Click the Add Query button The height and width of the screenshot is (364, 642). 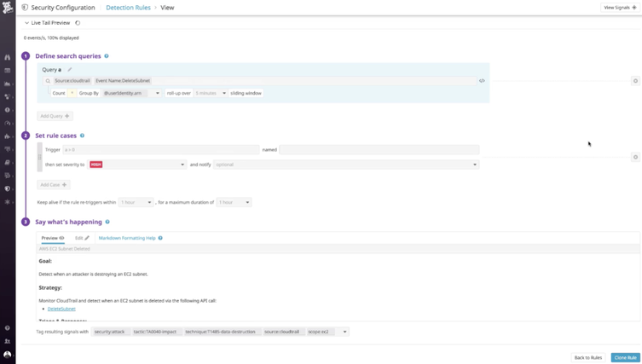click(55, 116)
